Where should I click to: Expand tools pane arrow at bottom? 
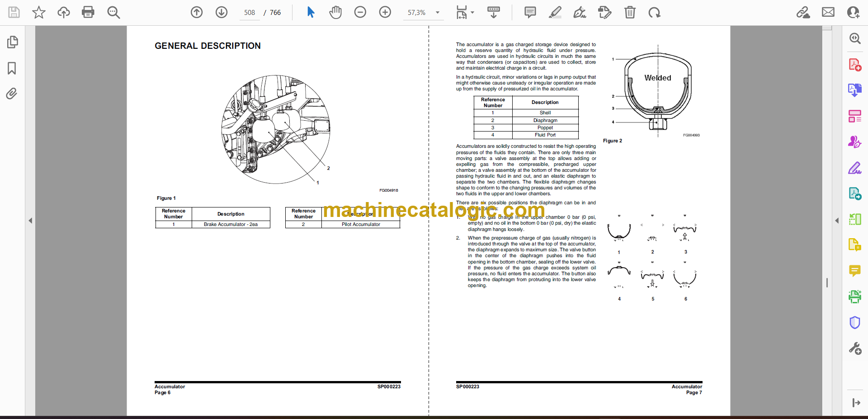(x=856, y=403)
